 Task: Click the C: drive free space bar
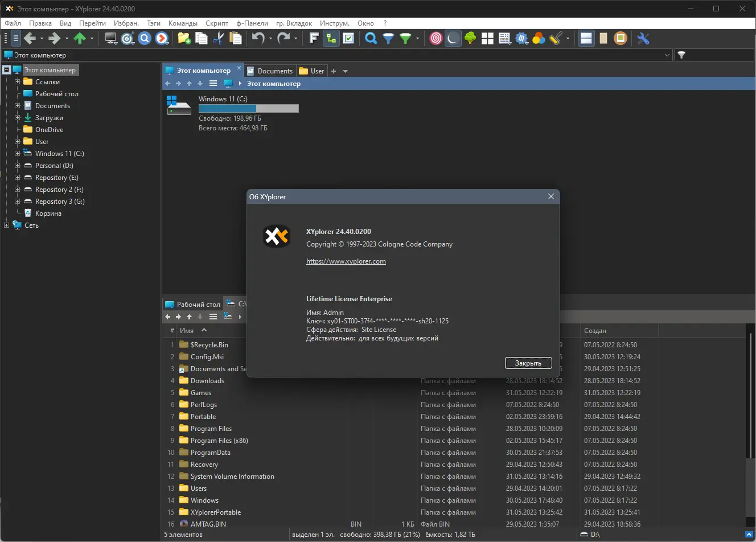248,108
